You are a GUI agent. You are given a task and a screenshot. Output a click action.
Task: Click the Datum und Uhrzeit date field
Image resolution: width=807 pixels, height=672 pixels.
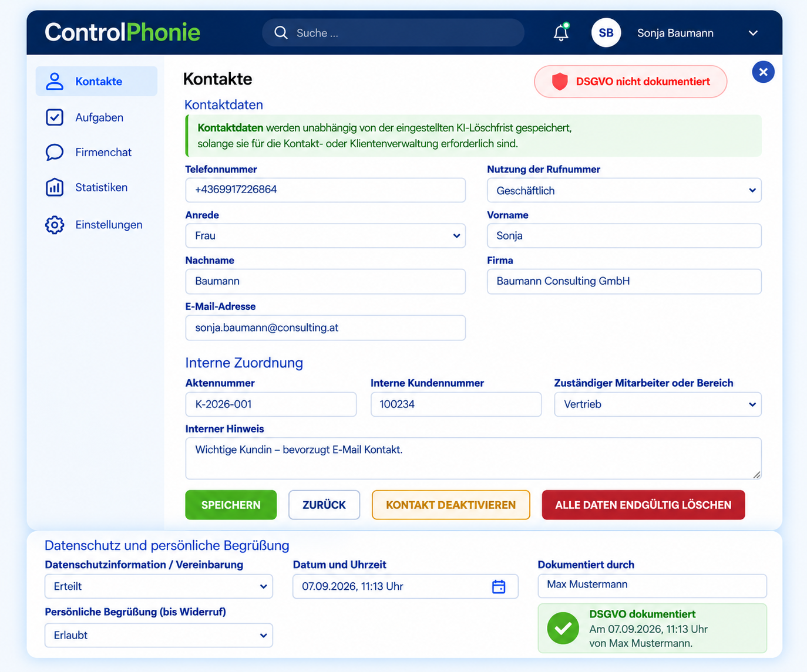(x=405, y=586)
